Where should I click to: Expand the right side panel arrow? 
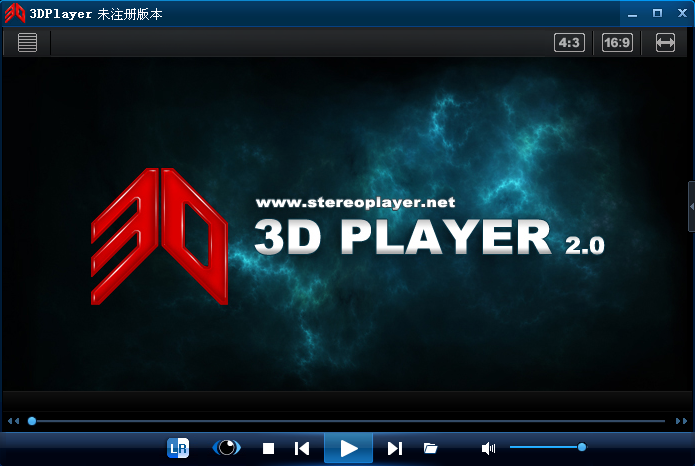tap(691, 207)
